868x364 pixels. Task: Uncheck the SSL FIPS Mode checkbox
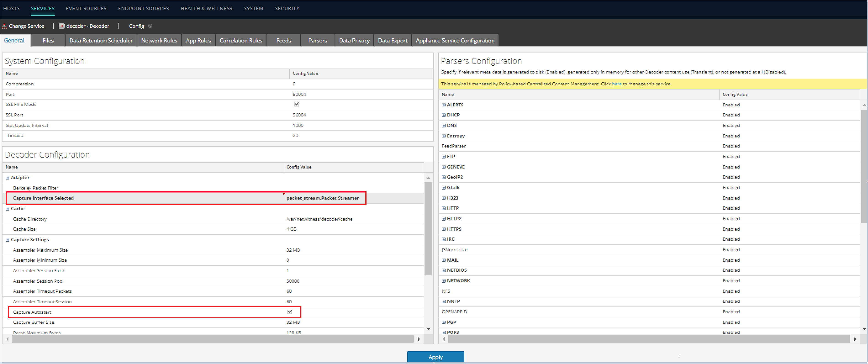tap(296, 104)
